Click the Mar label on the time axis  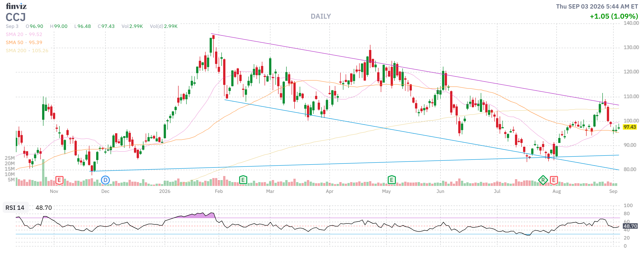pyautogui.click(x=270, y=192)
